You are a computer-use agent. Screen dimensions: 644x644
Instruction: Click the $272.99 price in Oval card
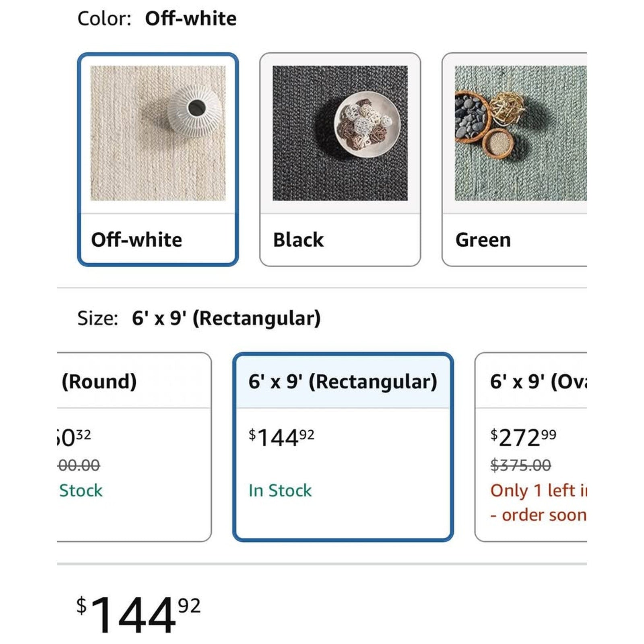[523, 438]
